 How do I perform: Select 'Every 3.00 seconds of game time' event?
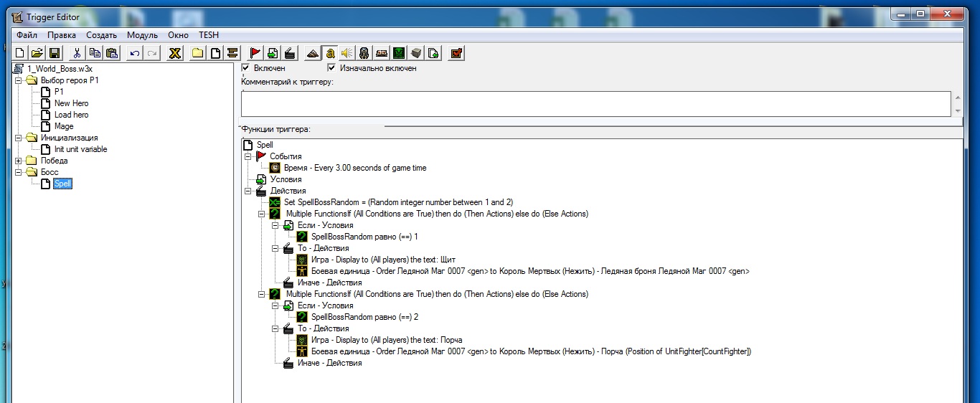(x=355, y=168)
